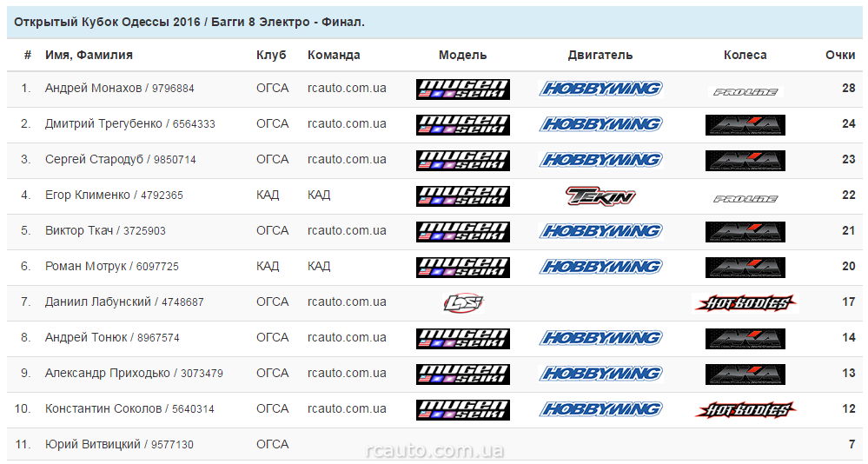Click Hot Bodies logo in Константин Соколов's row

pyautogui.click(x=745, y=409)
